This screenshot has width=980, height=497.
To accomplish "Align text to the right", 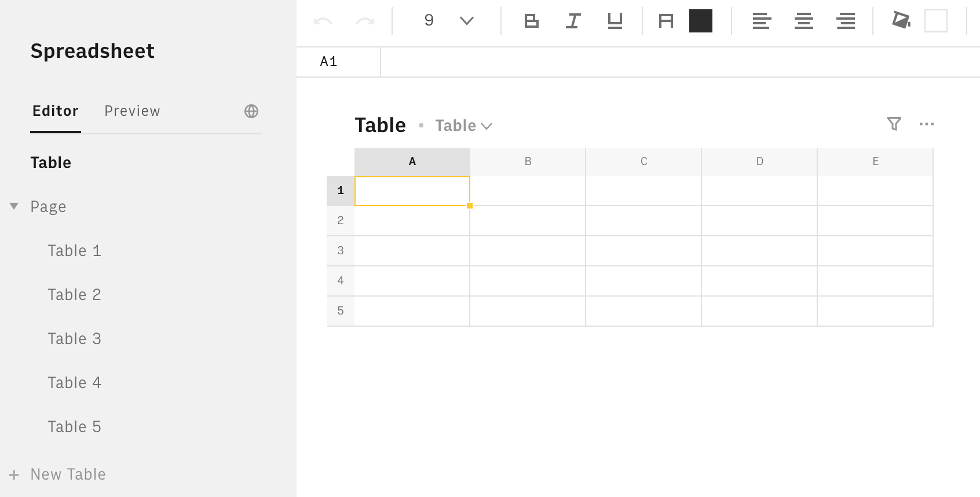I will coord(846,21).
